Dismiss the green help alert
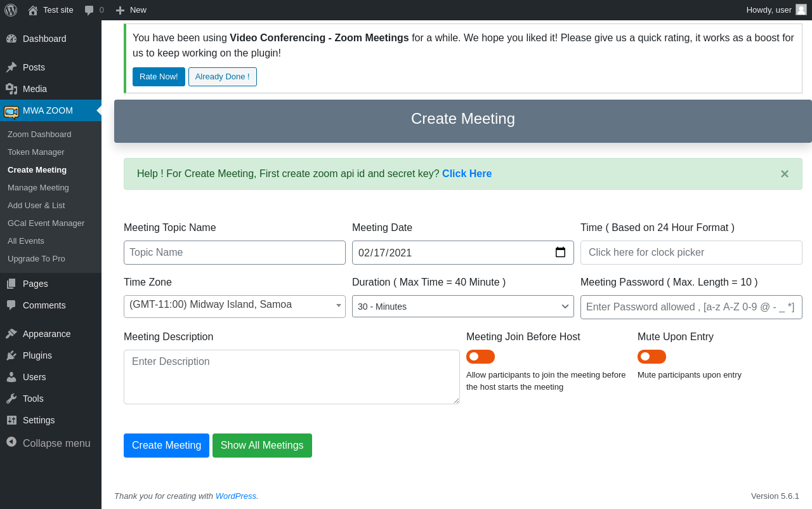Screen dimensions: 812x509 [x=785, y=174]
